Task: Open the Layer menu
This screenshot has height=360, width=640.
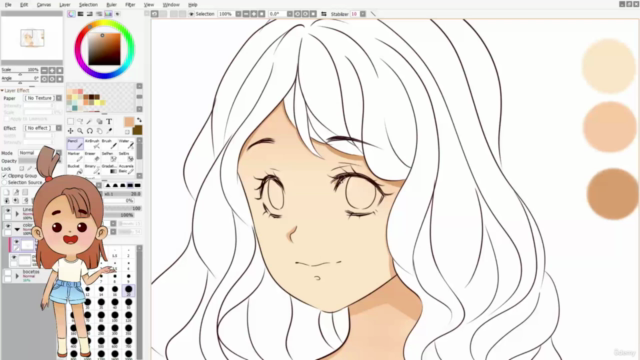Action: (x=64, y=4)
